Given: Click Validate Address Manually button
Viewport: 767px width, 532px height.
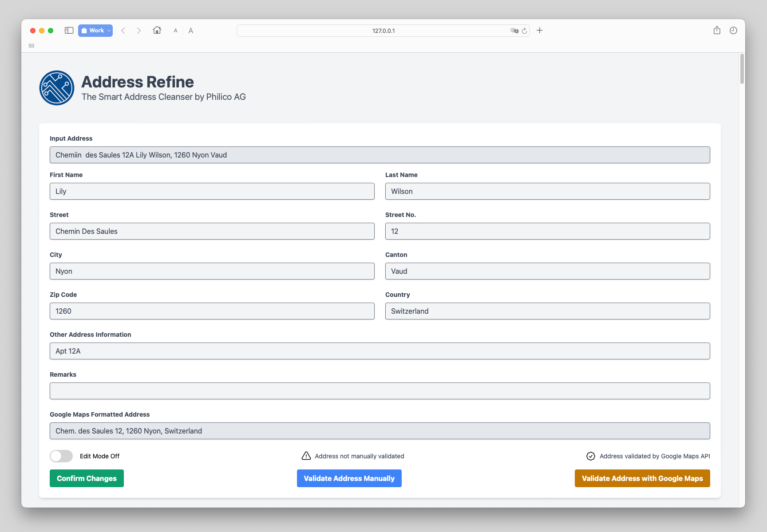Looking at the screenshot, I should [349, 478].
